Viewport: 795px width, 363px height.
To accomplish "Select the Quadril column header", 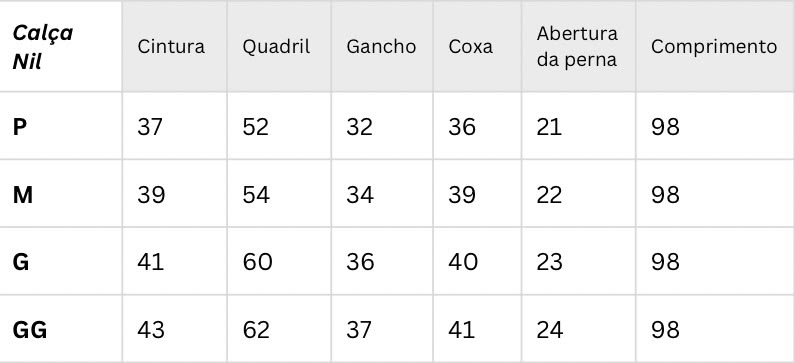I will point(276,47).
